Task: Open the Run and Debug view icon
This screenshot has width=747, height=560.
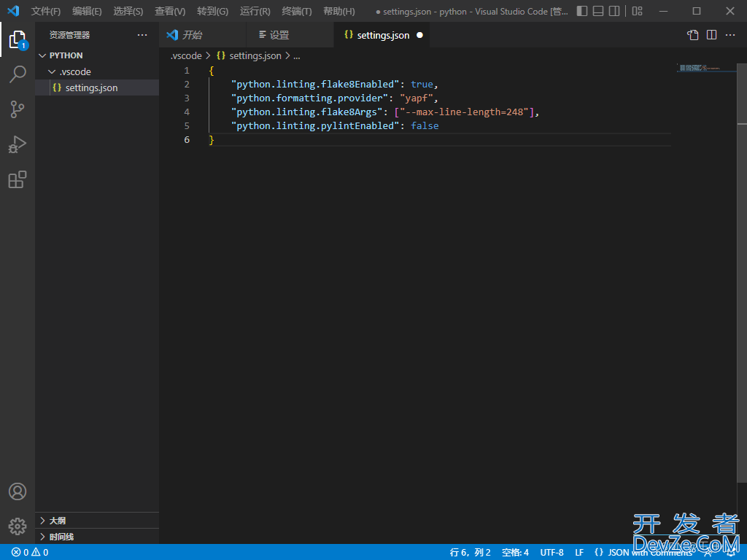Action: (18, 144)
